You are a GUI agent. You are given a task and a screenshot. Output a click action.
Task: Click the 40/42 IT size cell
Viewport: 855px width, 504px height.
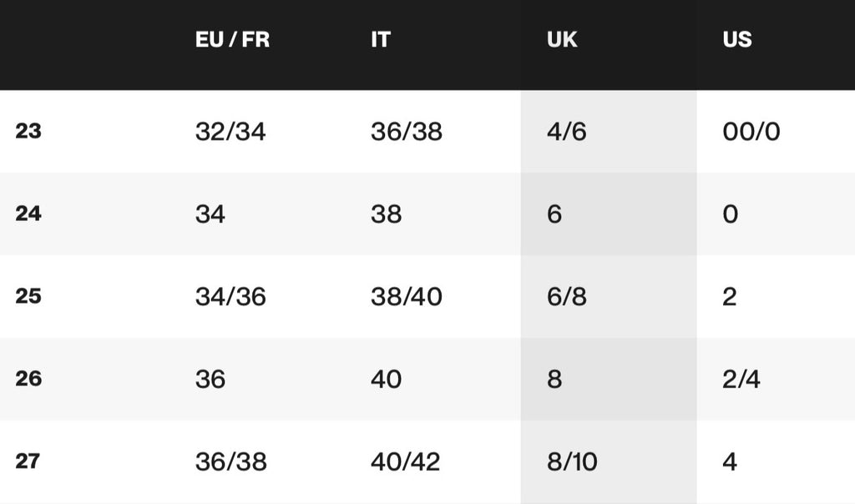coord(405,461)
